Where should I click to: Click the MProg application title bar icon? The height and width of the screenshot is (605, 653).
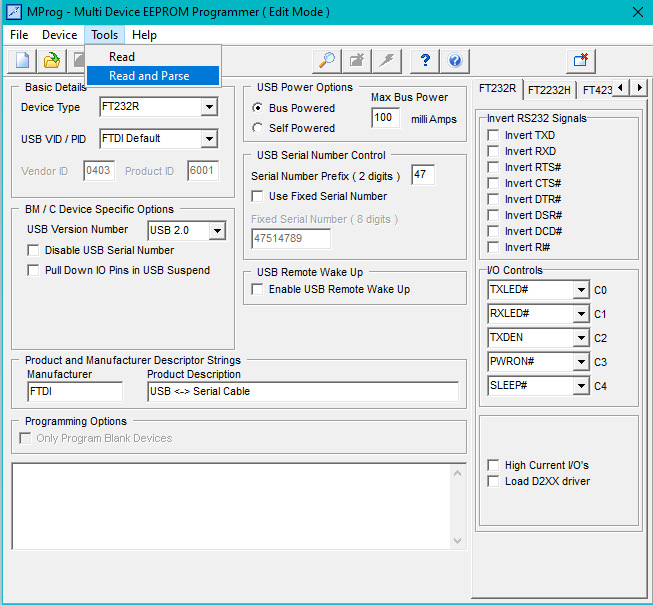point(14,12)
